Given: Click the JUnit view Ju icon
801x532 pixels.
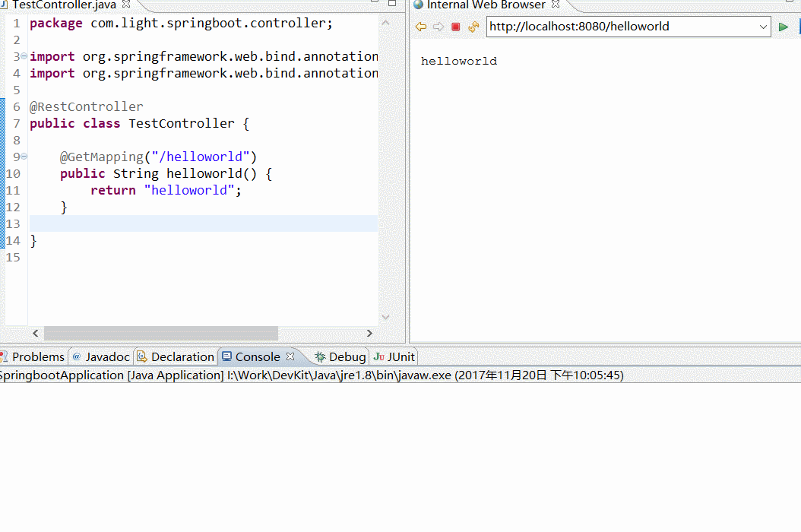Looking at the screenshot, I should click(381, 356).
